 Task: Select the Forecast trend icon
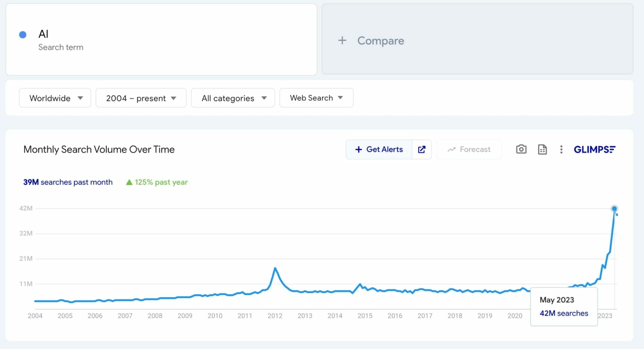click(452, 149)
